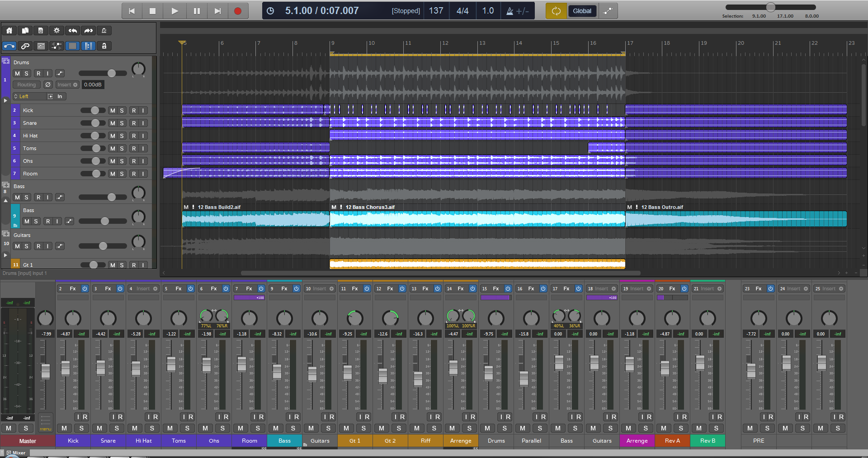Click the item grouping link icon
868x458 pixels.
(x=25, y=46)
